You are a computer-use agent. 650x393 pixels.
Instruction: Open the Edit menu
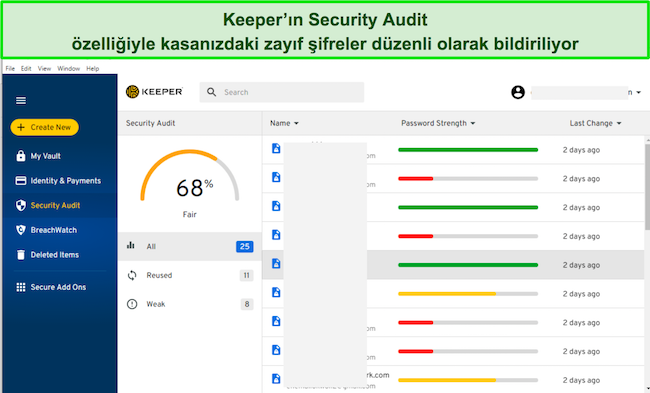tap(26, 68)
